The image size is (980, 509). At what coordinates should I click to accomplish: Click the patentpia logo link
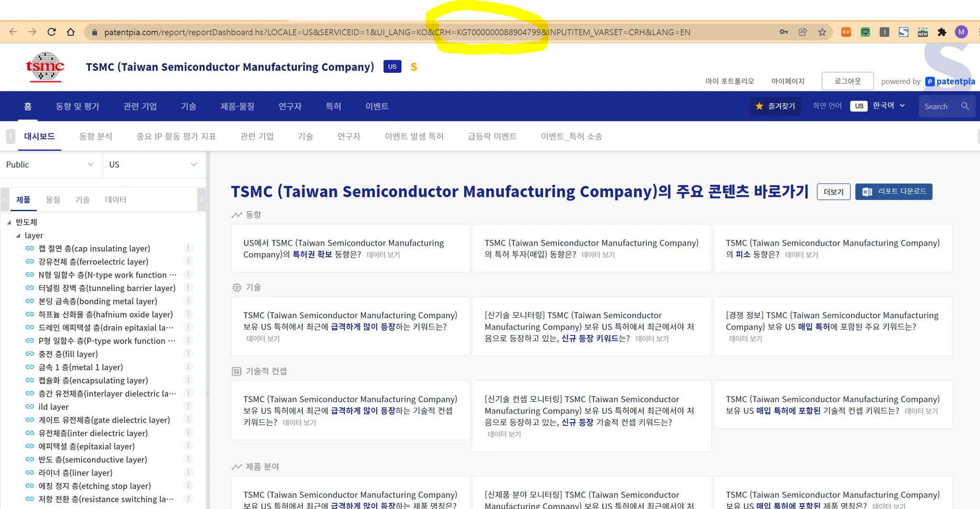[x=950, y=81]
